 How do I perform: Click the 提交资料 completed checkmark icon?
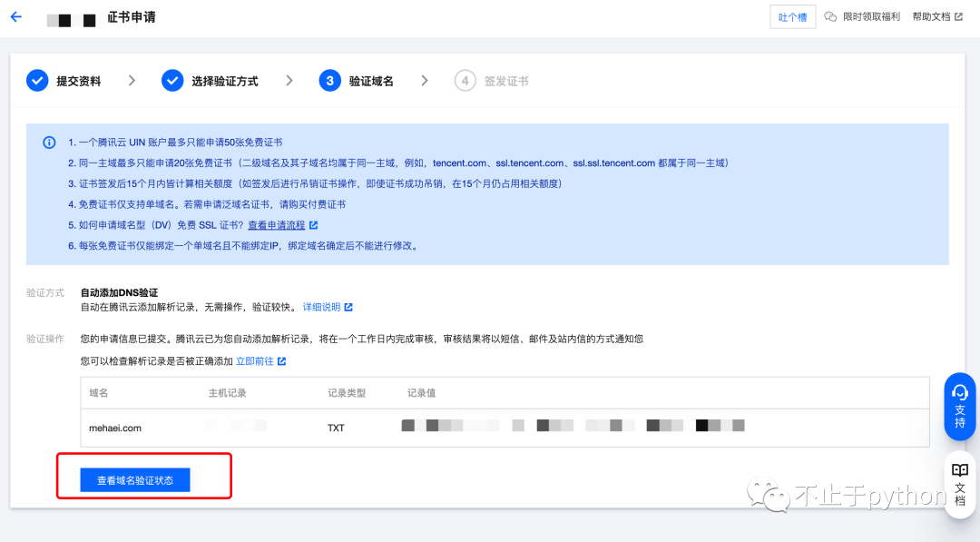(37, 81)
